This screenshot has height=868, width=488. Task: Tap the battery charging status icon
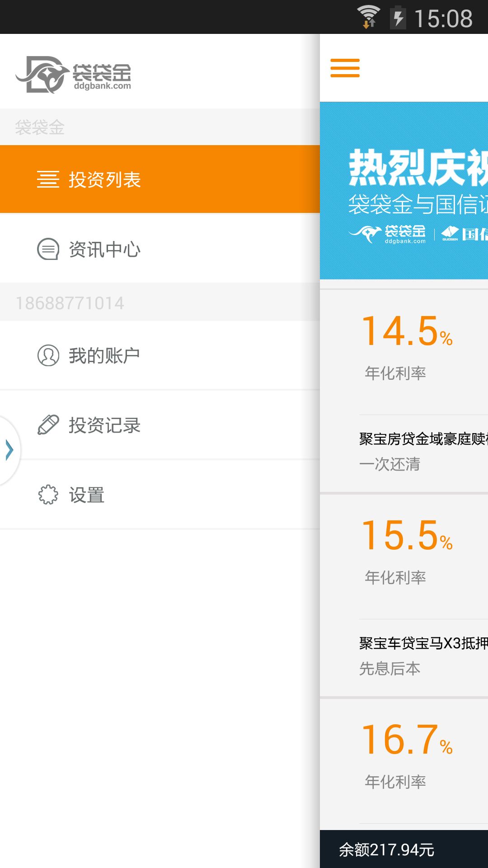pos(398,17)
